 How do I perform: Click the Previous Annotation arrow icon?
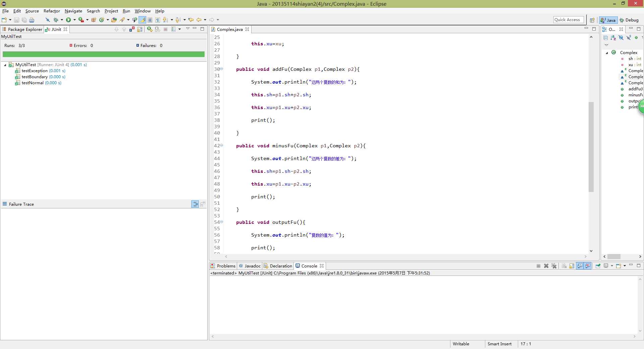tap(178, 20)
